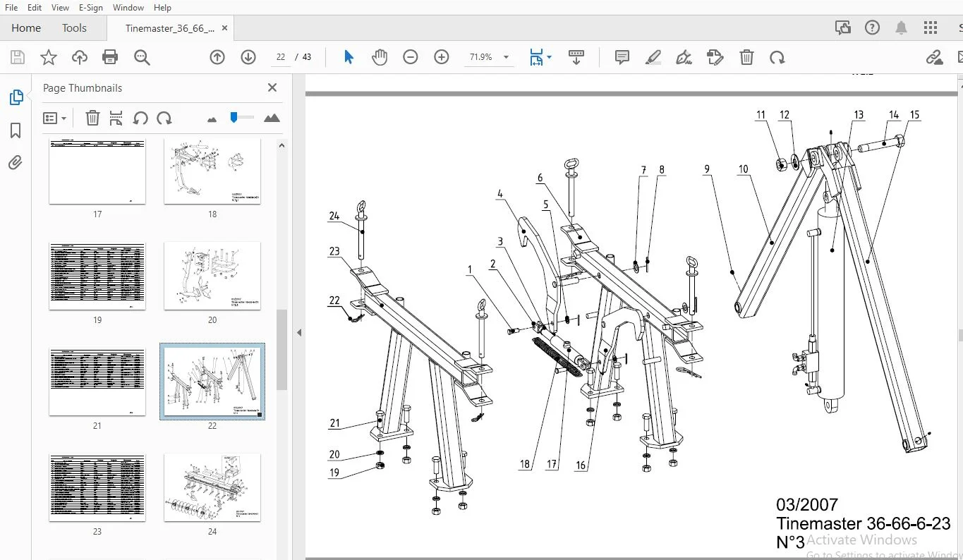Click the scroll up arrow in thumbnails

click(x=281, y=145)
